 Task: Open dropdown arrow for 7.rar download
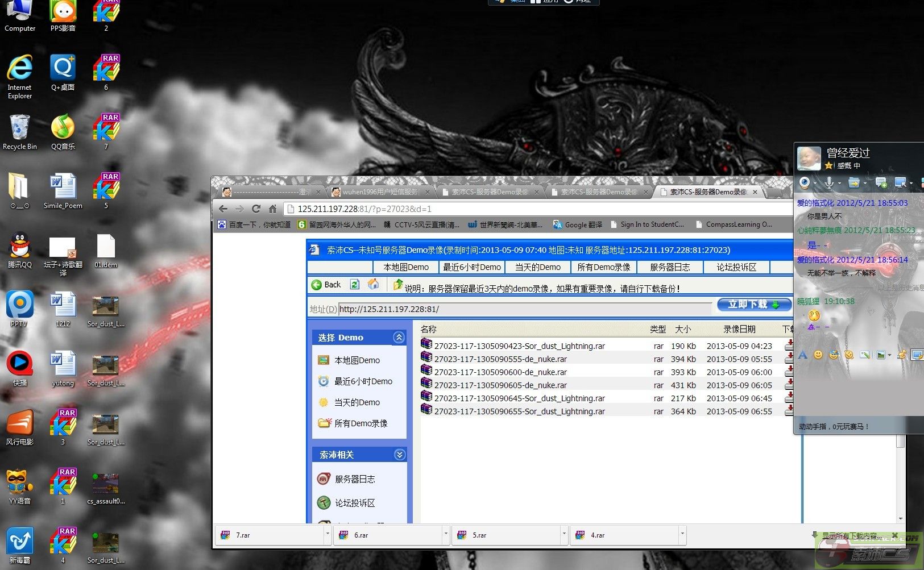(327, 535)
